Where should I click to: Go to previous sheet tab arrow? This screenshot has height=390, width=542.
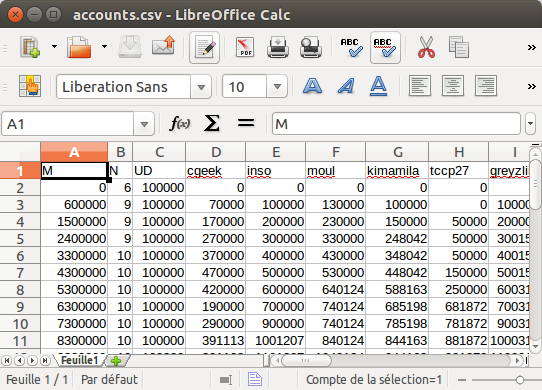(x=20, y=361)
